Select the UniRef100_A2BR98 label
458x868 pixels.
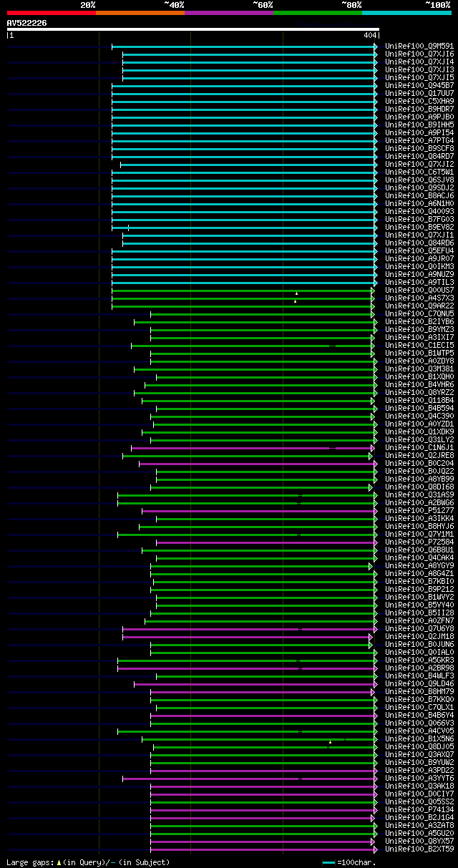pyautogui.click(x=419, y=668)
